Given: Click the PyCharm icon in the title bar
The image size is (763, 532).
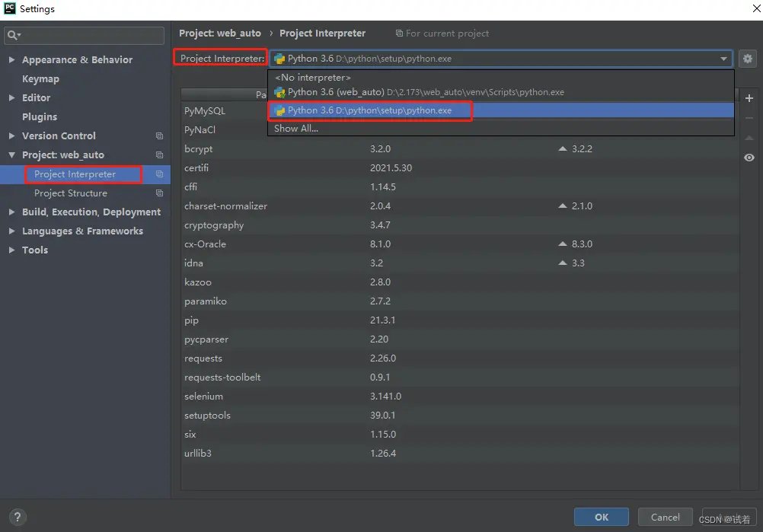Looking at the screenshot, I should point(8,8).
